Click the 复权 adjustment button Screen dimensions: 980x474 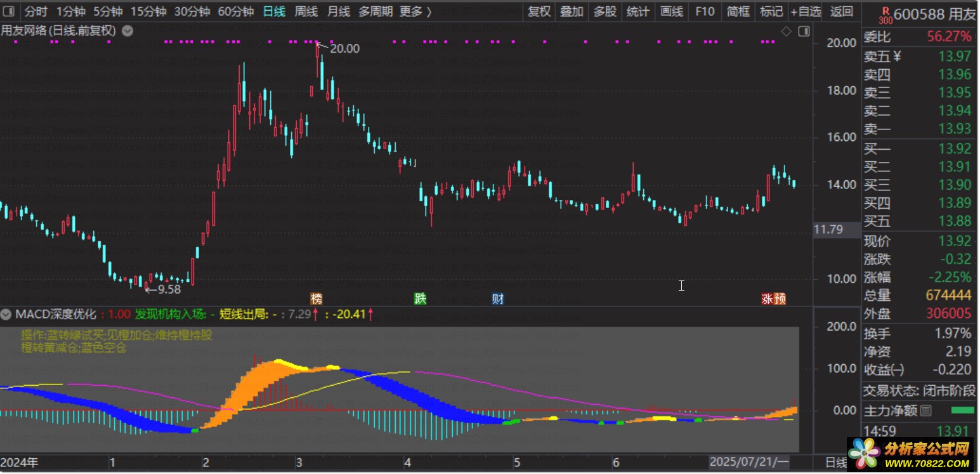(540, 11)
